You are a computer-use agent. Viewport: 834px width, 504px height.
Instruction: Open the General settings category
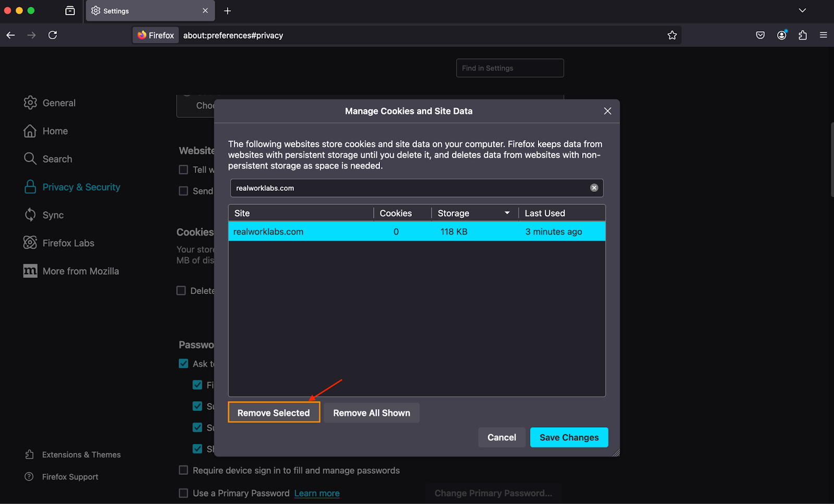click(50, 103)
